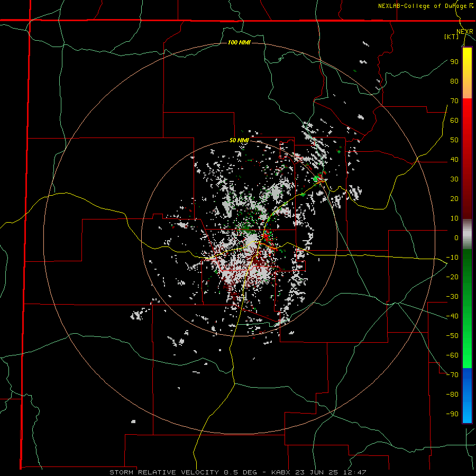Click the 40 value on velocity scale
The image size is (476, 476).
click(454, 159)
